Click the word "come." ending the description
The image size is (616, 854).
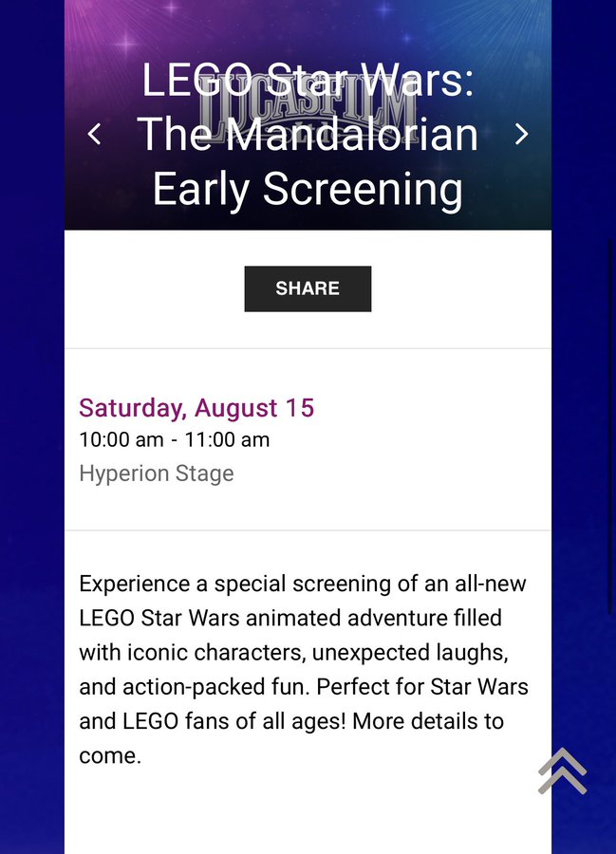point(110,756)
